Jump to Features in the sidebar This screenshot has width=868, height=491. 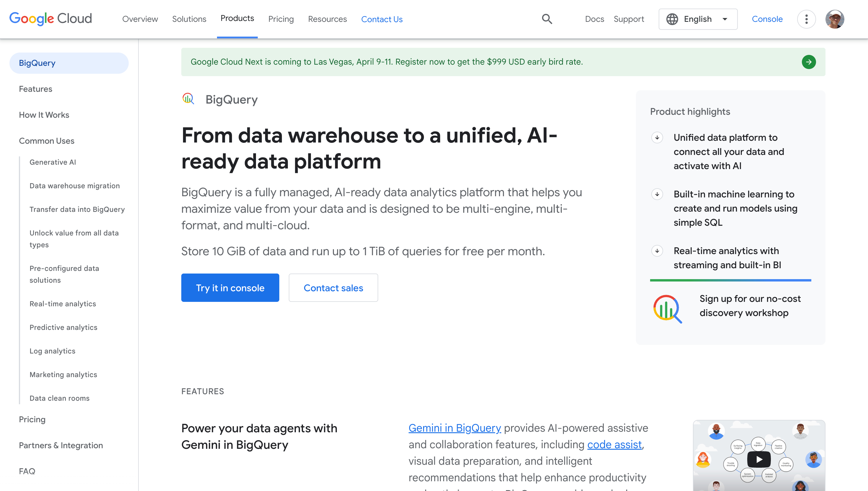click(35, 89)
